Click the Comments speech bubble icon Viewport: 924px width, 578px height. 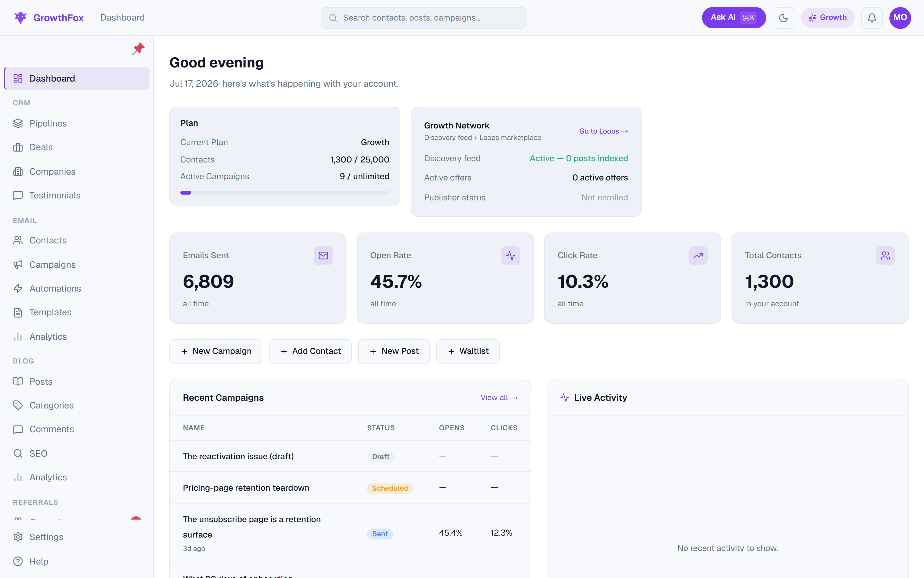pos(18,429)
